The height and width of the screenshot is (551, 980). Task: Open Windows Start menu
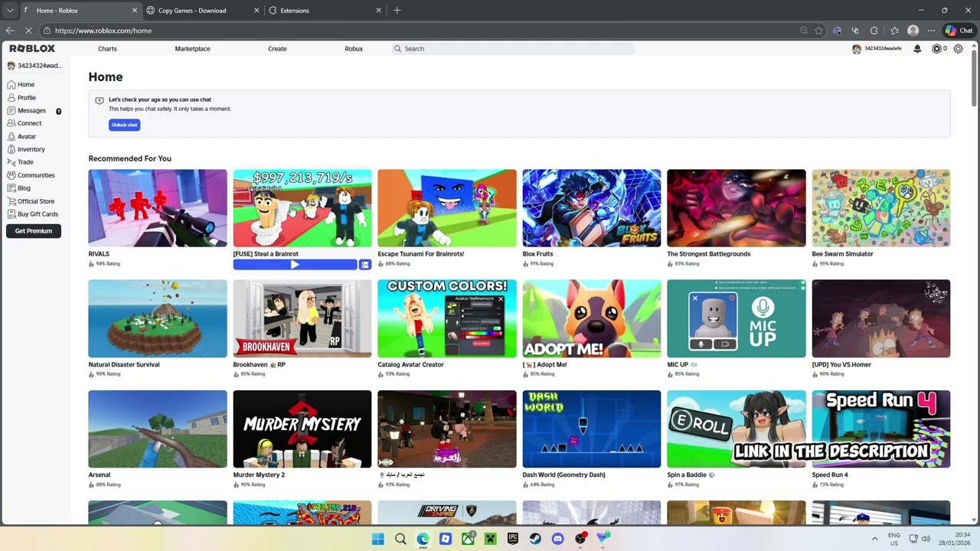[x=377, y=539]
